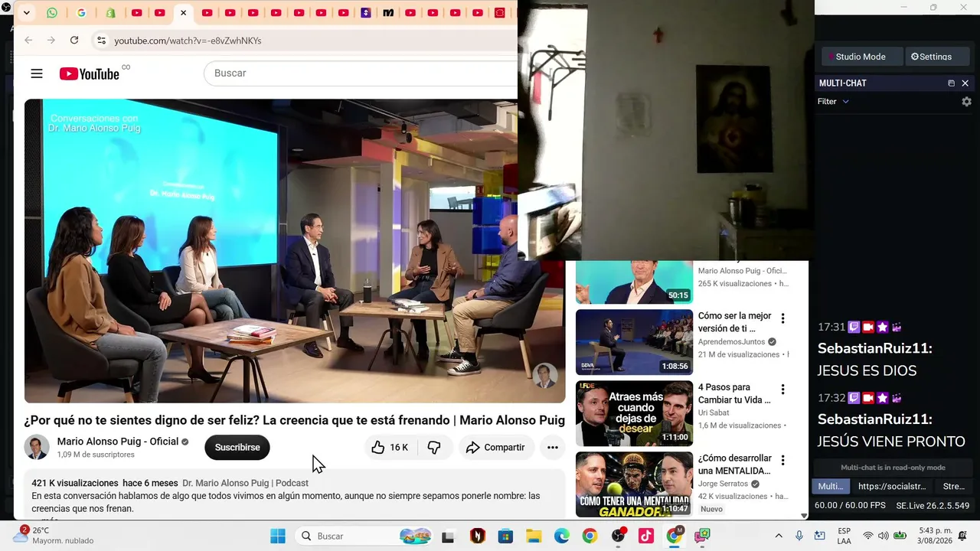The image size is (980, 551).
Task: Switch to the WhatsApp tab
Action: pyautogui.click(x=52, y=13)
